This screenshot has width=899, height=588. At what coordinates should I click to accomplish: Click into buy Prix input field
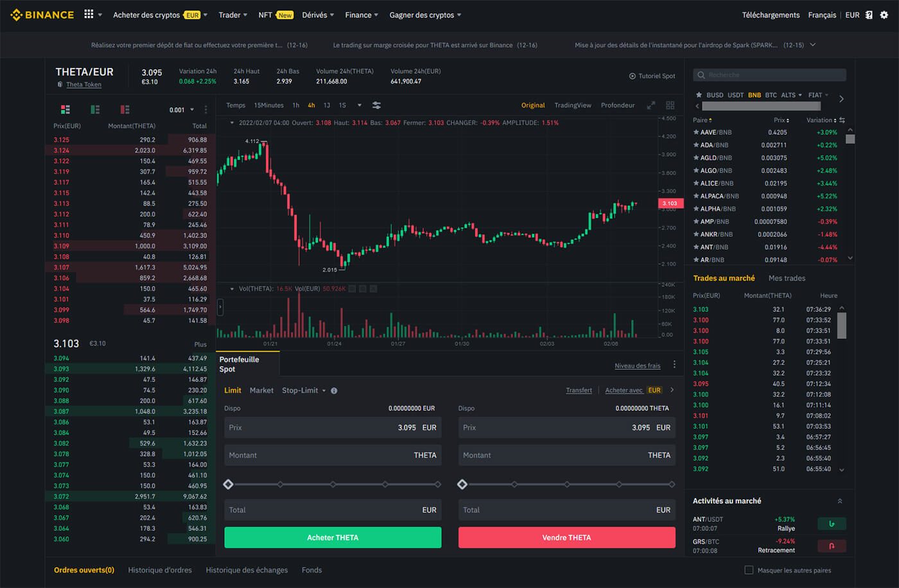coord(333,428)
